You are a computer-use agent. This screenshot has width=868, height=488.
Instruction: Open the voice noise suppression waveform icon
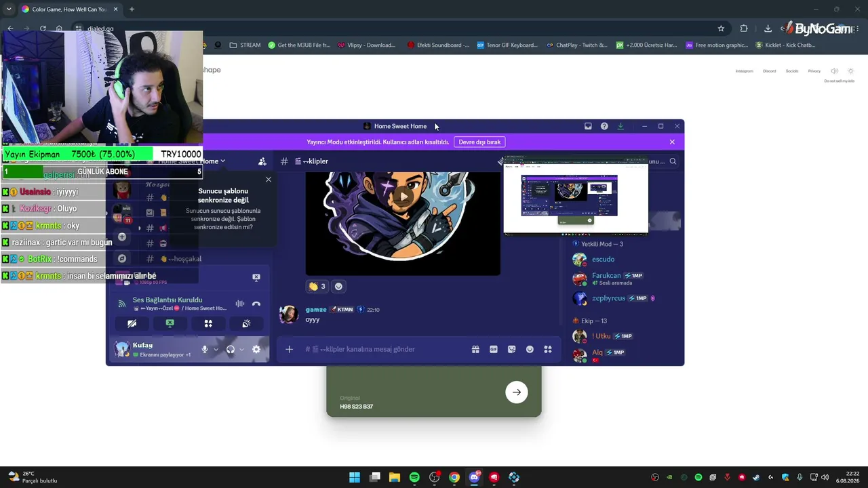point(240,304)
